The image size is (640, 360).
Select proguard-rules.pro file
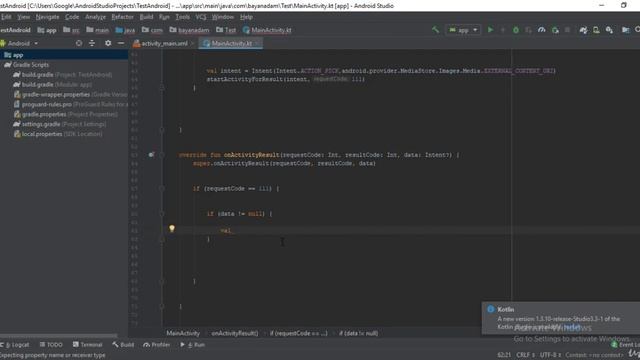(70, 104)
